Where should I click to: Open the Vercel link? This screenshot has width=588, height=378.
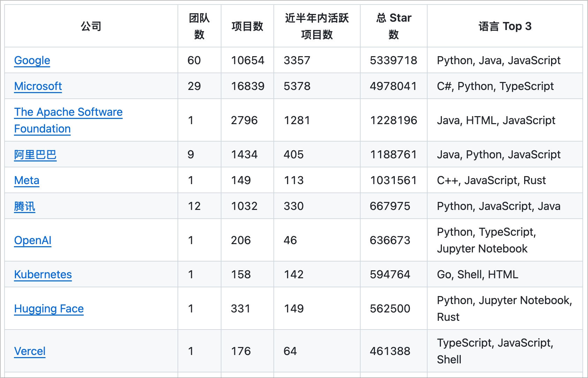(x=30, y=351)
